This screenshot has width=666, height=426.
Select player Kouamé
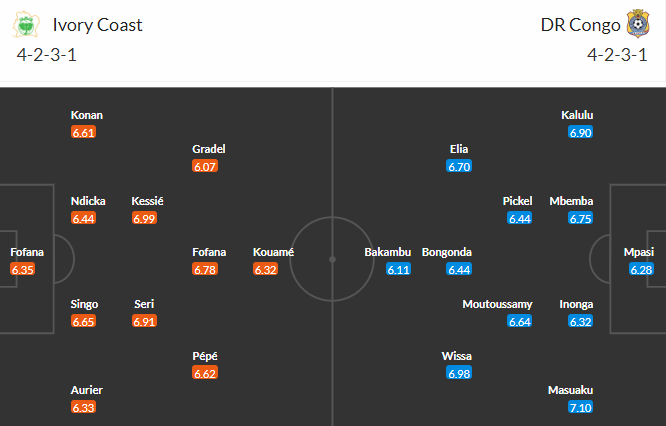point(273,252)
